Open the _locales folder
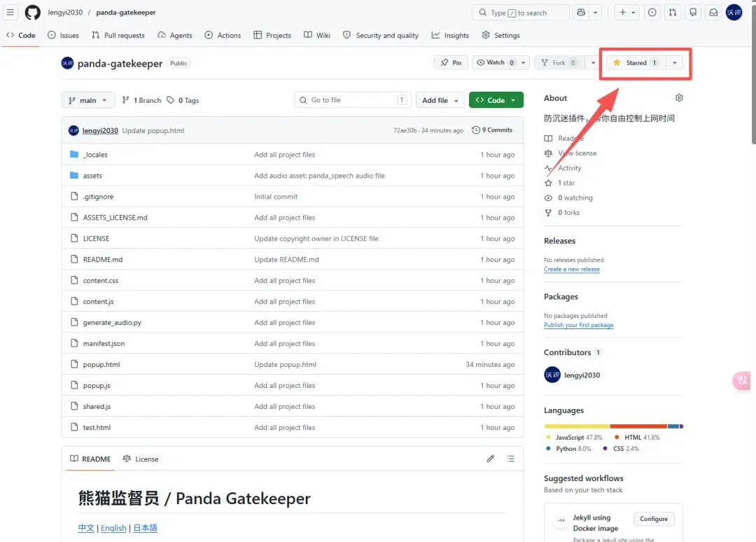756x542 pixels. coord(95,155)
